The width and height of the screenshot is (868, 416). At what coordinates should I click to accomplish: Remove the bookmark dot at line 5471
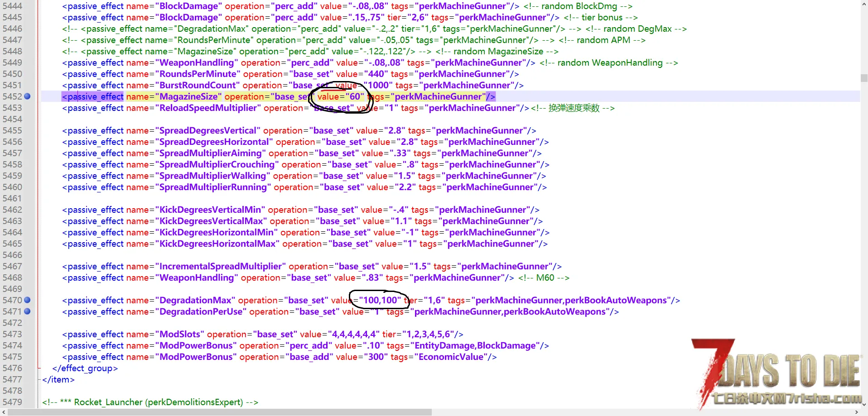click(x=27, y=311)
